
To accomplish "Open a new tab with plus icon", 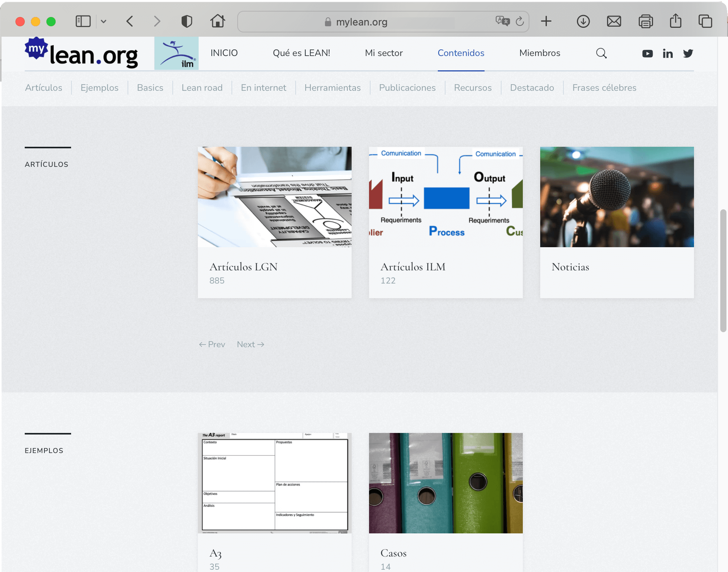I will pos(546,21).
